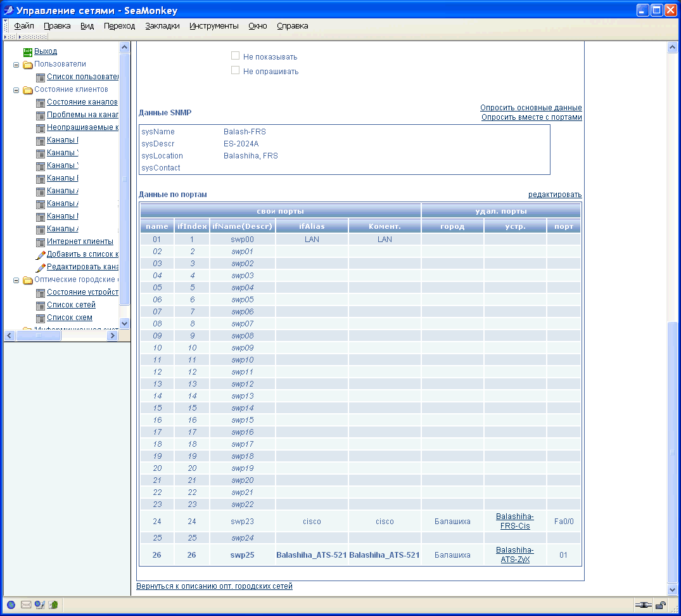
Task: Enable the Не опрашивать checkbox
Action: tap(235, 70)
